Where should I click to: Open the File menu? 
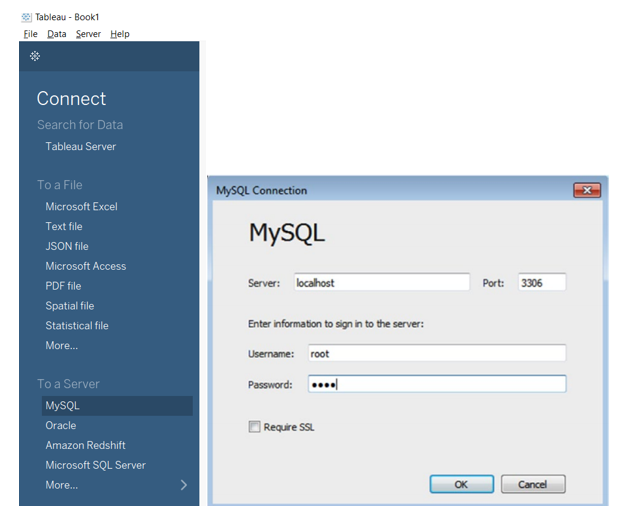tap(30, 34)
